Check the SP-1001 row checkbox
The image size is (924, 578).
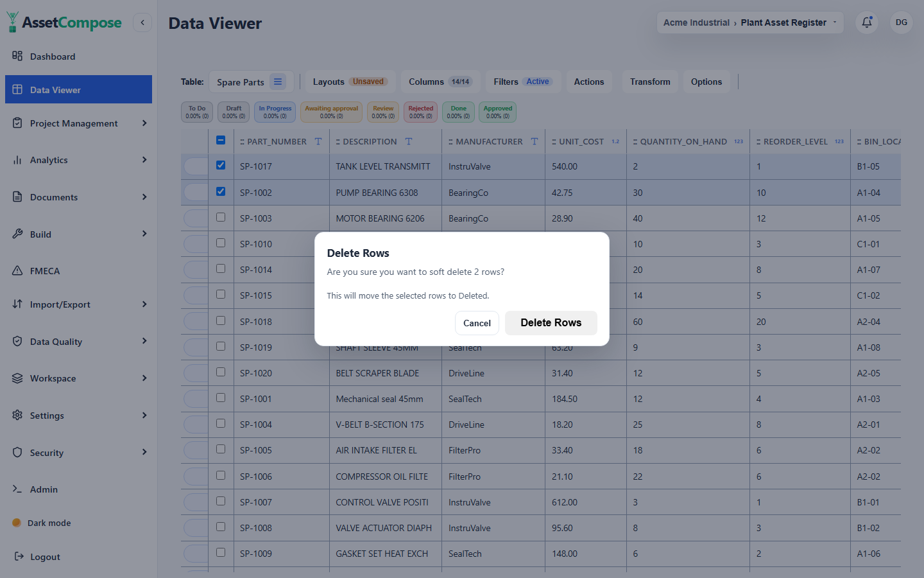point(221,398)
